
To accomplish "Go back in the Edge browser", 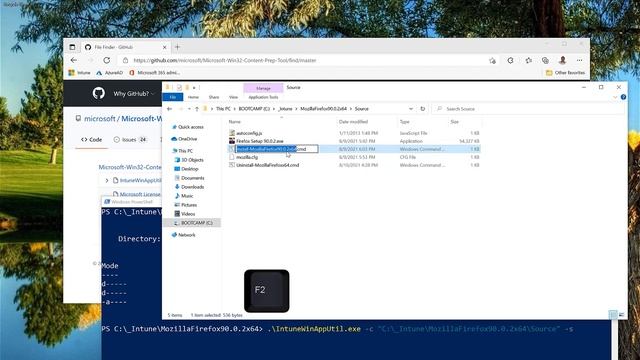I will (74, 60).
